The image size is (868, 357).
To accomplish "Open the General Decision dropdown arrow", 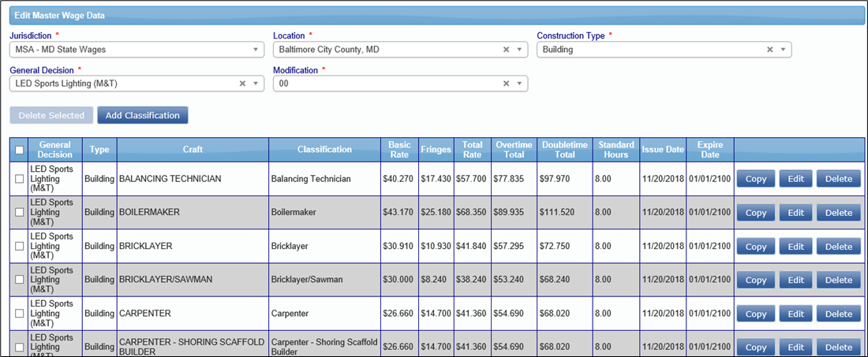I will pos(256,84).
